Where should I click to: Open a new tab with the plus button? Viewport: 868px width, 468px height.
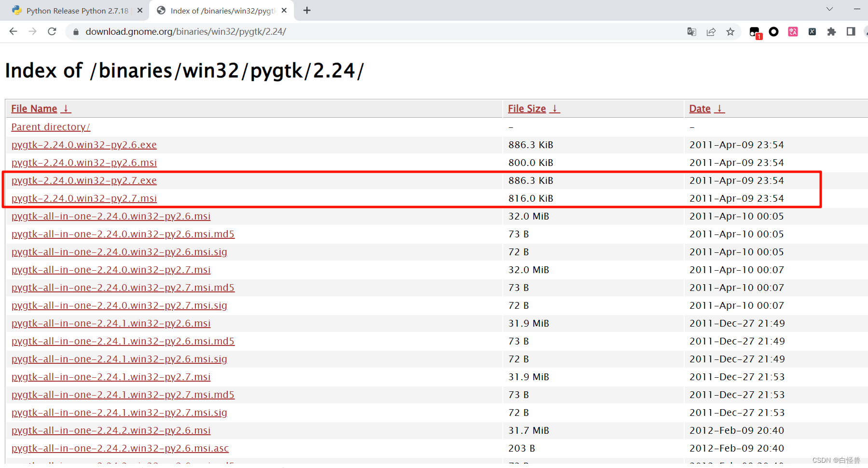307,10
